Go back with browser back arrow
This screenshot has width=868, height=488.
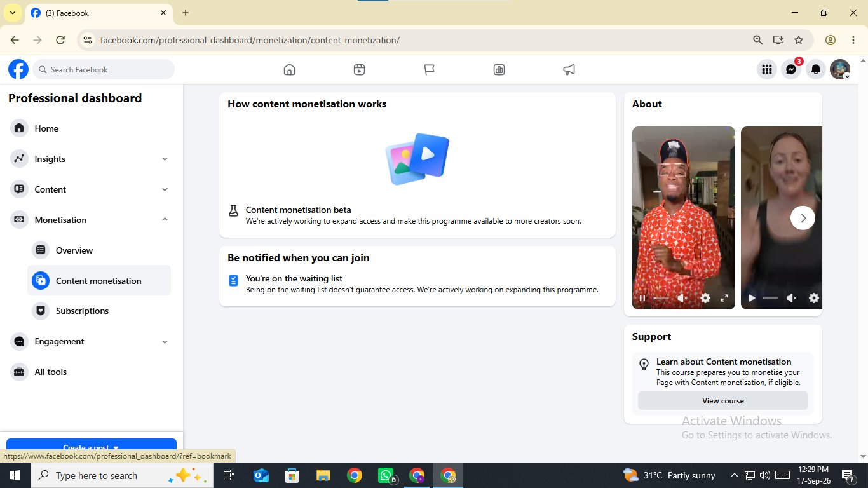[x=15, y=40]
